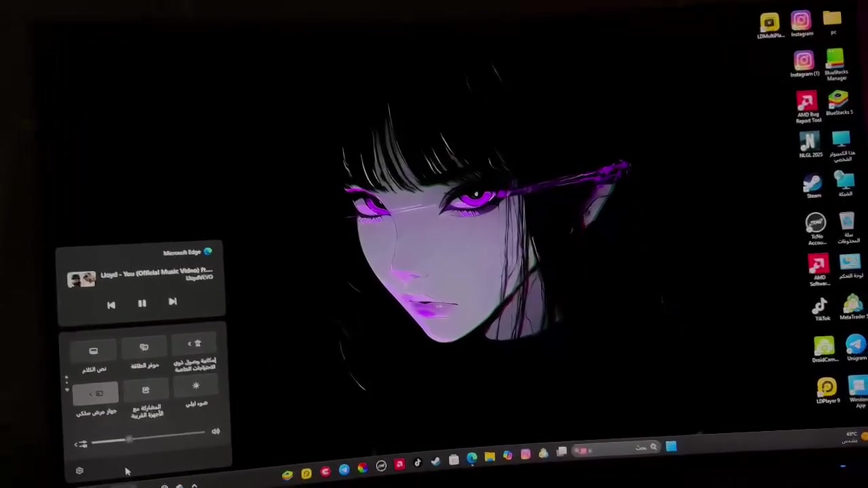Expand the accessibility quick setting options
The width and height of the screenshot is (868, 488).
pos(190,344)
